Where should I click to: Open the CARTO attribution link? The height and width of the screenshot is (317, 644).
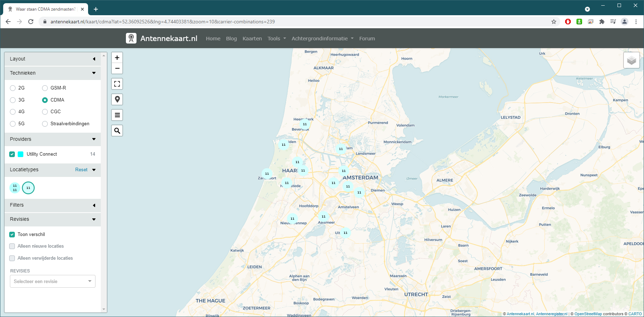pyautogui.click(x=635, y=314)
